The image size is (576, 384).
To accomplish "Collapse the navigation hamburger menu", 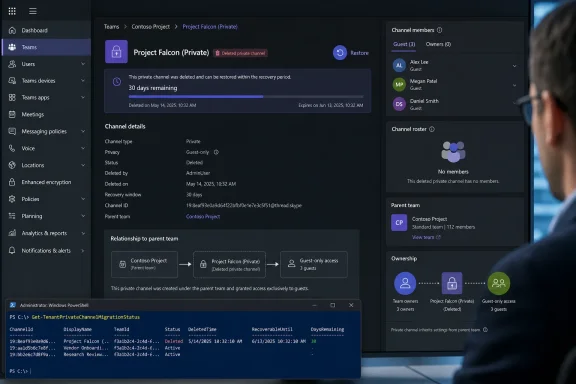I will coord(33,11).
